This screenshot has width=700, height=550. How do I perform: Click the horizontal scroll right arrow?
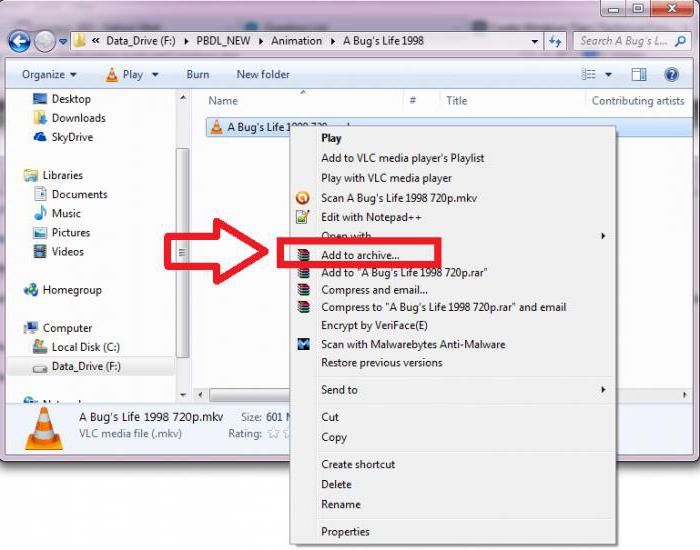click(x=685, y=395)
